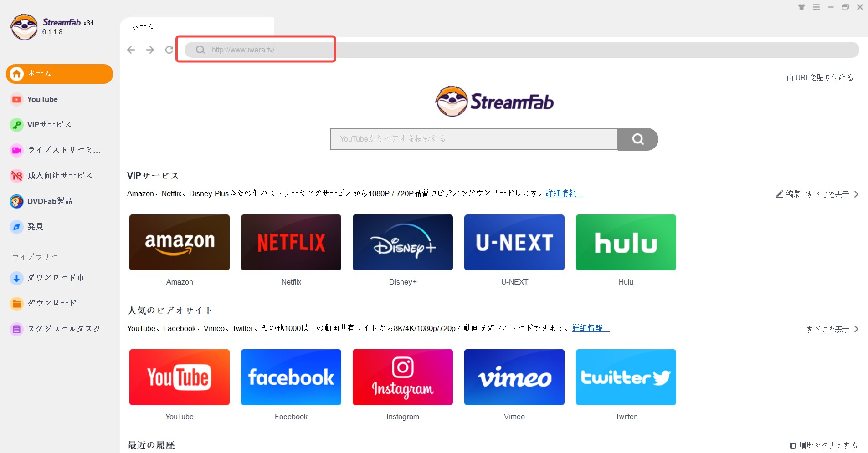This screenshot has width=868, height=453.
Task: Click the YouTube search text field
Action: (x=474, y=139)
